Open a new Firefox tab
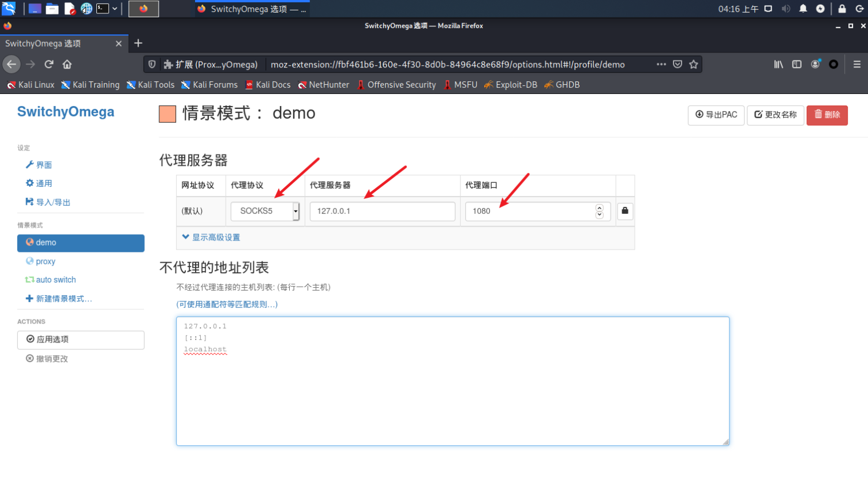This screenshot has height=478, width=868. [x=138, y=43]
